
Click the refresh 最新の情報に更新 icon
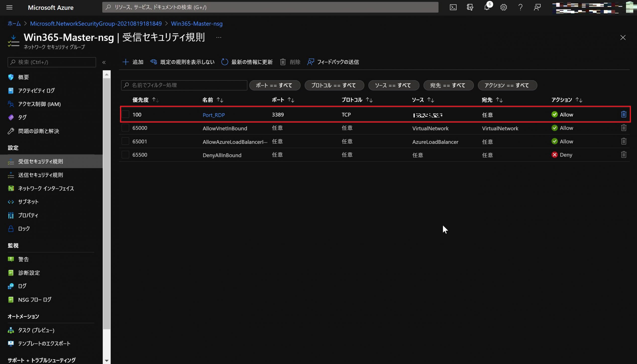(x=224, y=62)
